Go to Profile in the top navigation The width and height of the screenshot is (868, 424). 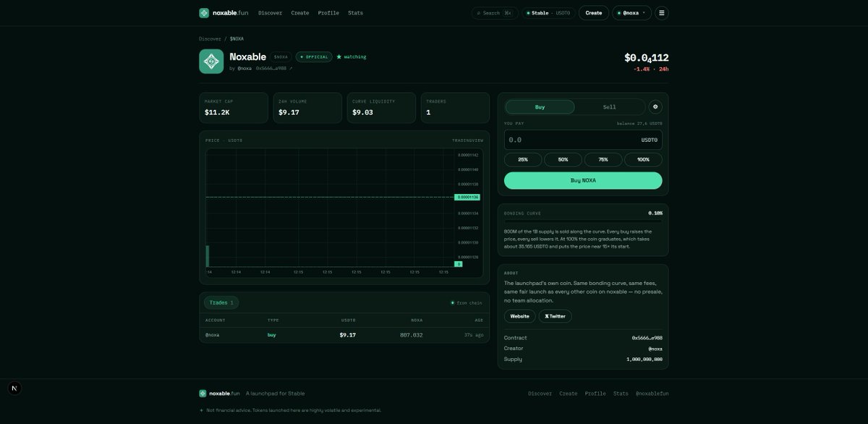pyautogui.click(x=328, y=13)
